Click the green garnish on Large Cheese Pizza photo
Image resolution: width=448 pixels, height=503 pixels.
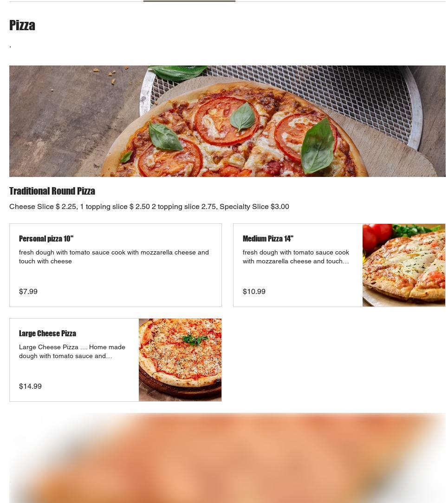click(x=195, y=340)
